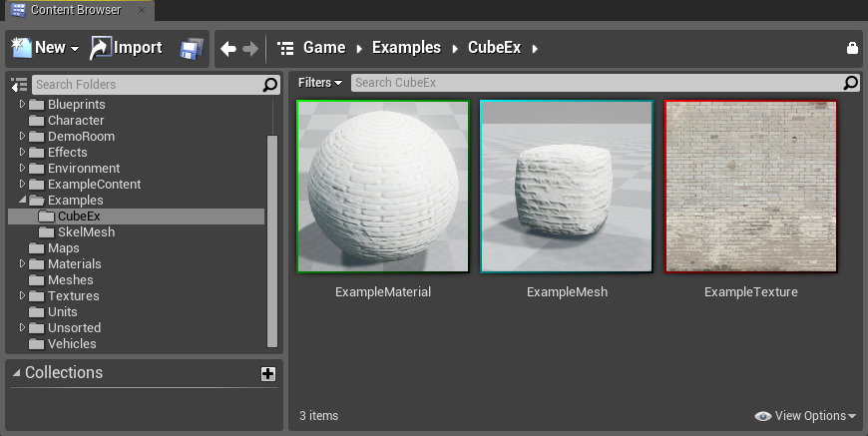Select the Content Browser tab
Image resolution: width=868 pixels, height=436 pixels.
tap(75, 11)
